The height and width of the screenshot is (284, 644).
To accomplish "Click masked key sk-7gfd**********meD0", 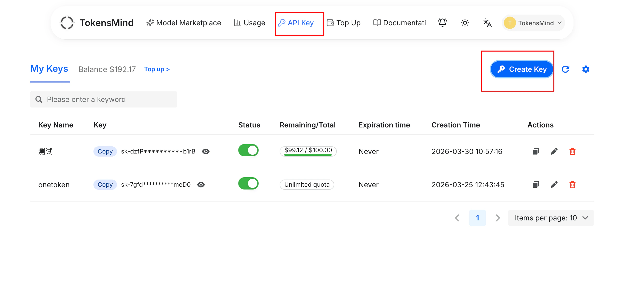I will [156, 185].
